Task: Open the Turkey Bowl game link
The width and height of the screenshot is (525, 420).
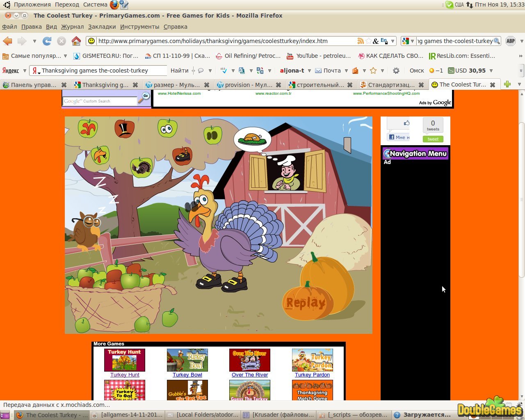Action: coord(187,374)
